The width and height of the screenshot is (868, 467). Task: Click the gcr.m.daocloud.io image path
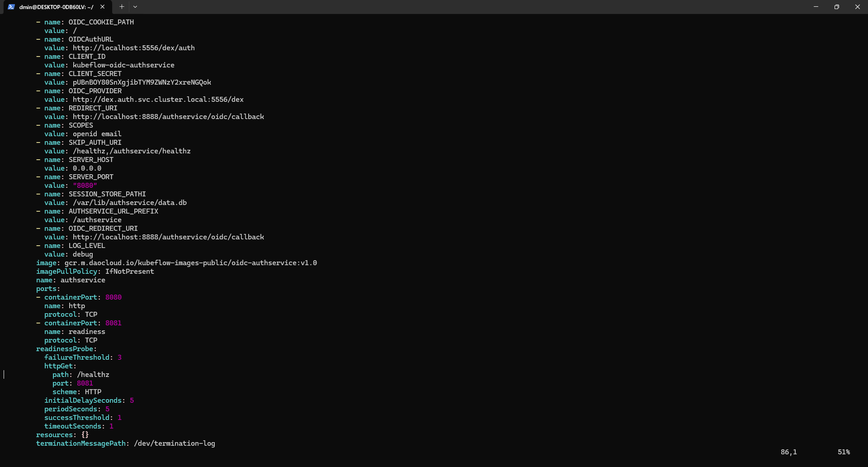pyautogui.click(x=191, y=263)
